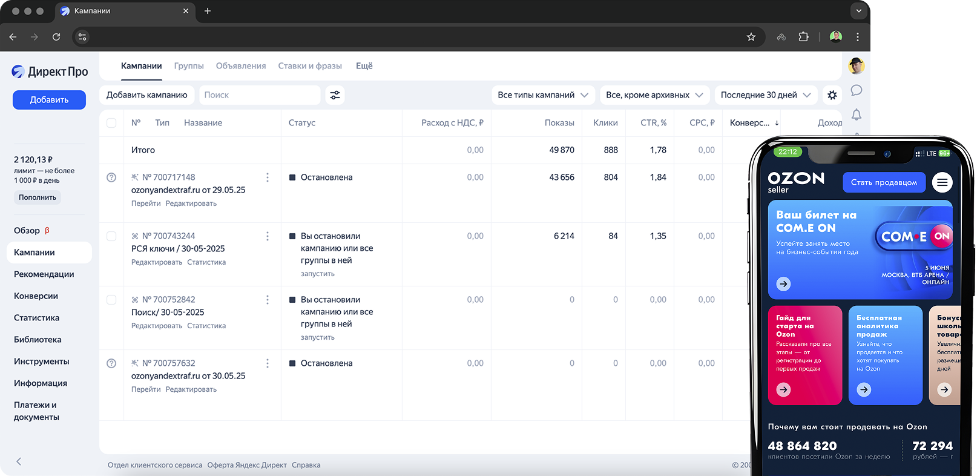This screenshot has height=476, width=980.
Task: Open Инструменты in the sidebar
Action: point(42,362)
